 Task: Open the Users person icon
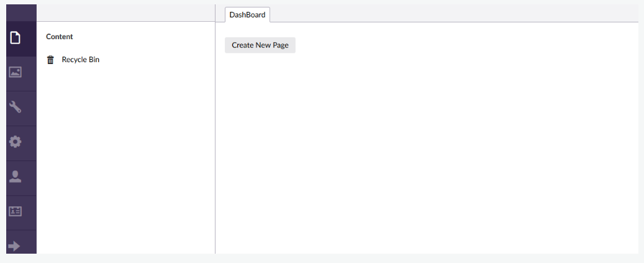point(15,177)
